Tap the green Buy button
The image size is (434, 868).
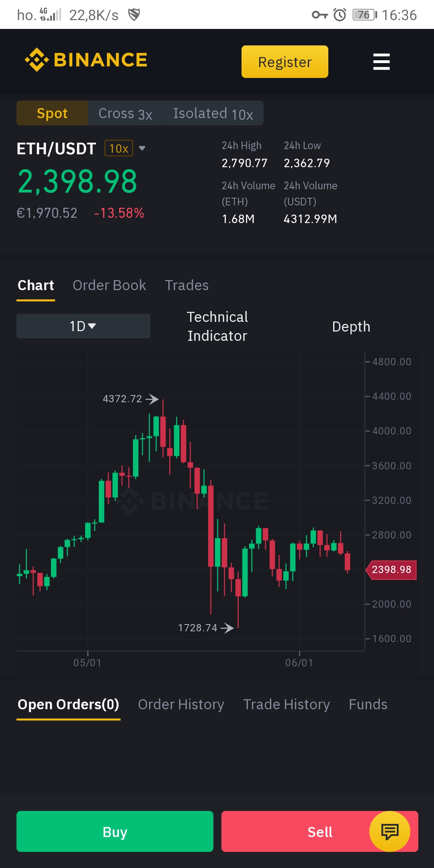pos(115,831)
